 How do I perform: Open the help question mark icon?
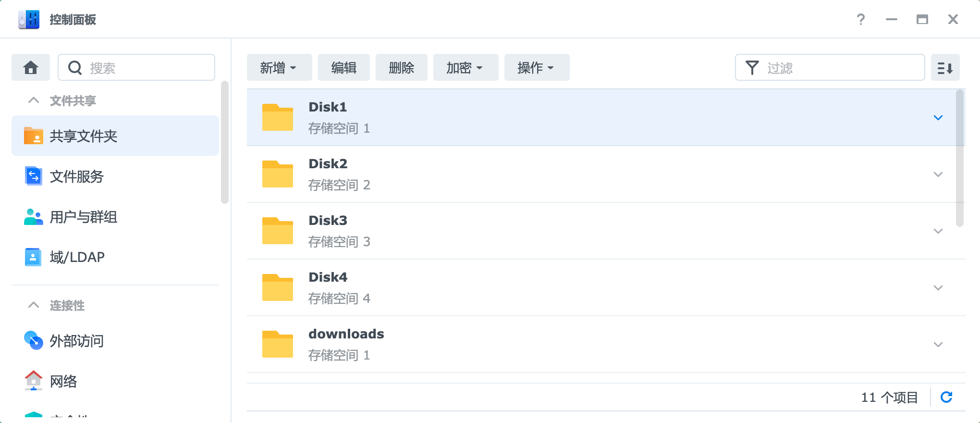pyautogui.click(x=860, y=19)
